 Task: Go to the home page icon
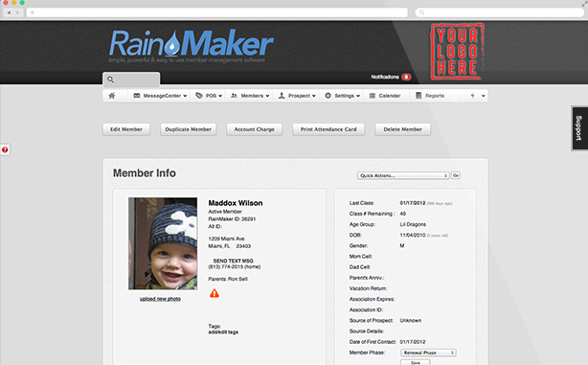(112, 96)
